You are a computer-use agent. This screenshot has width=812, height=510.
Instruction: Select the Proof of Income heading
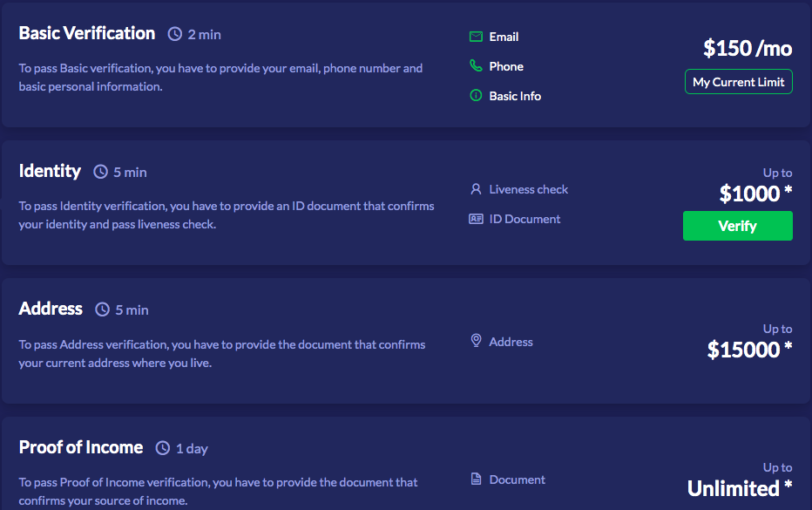81,447
